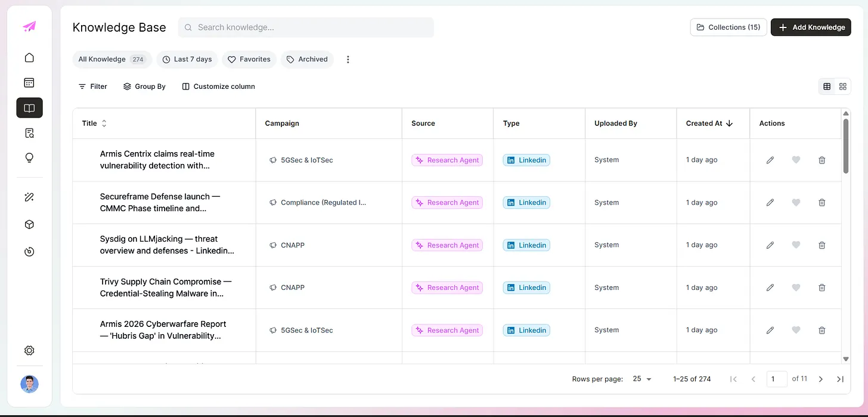This screenshot has width=868, height=417.
Task: Click Linkedin badge in Trivy row
Action: (526, 288)
